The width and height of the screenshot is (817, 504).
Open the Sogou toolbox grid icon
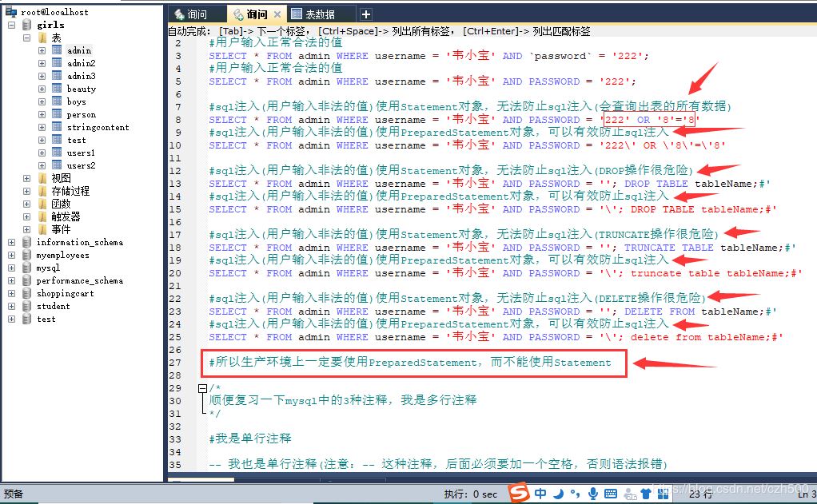[x=664, y=494]
